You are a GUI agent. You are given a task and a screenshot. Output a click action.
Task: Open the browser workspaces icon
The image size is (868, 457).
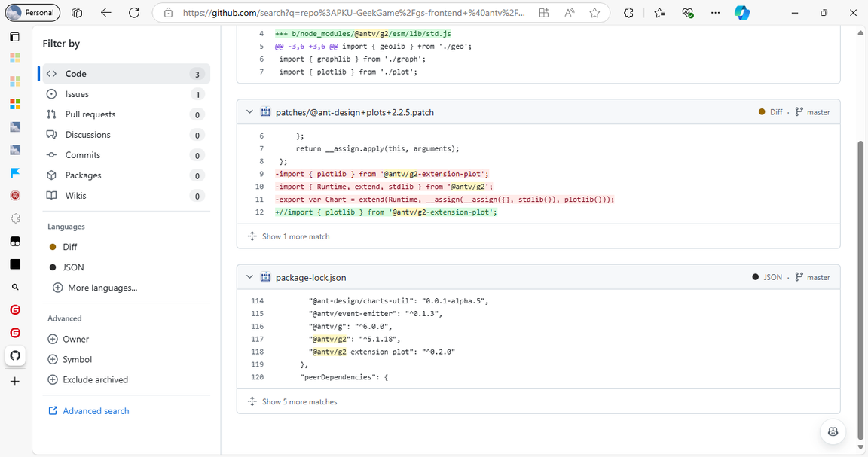pos(77,13)
